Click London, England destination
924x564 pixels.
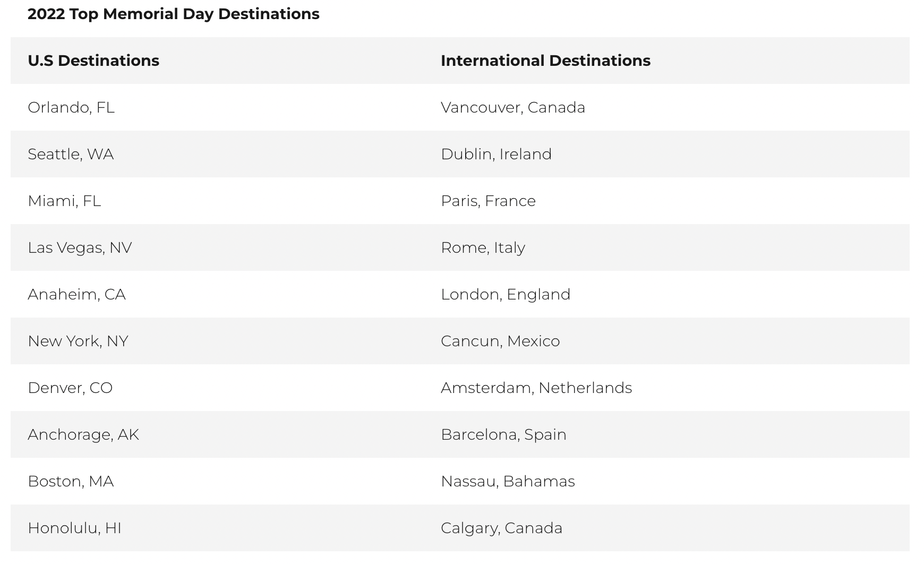[506, 294]
